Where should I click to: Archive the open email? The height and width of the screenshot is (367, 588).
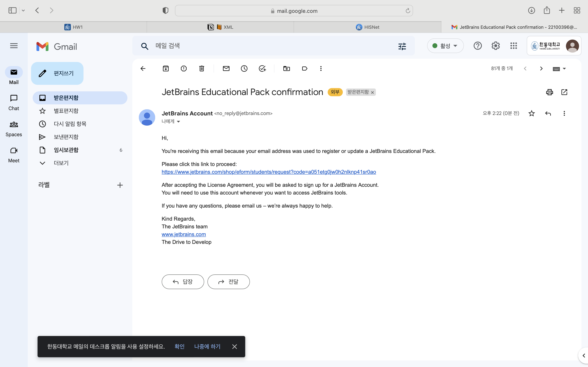point(166,69)
